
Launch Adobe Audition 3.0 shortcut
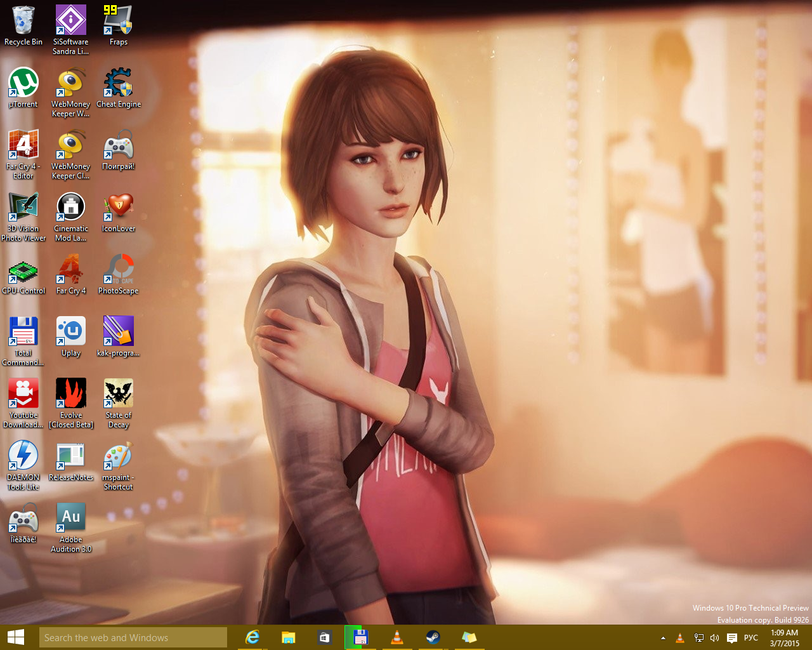(x=71, y=527)
